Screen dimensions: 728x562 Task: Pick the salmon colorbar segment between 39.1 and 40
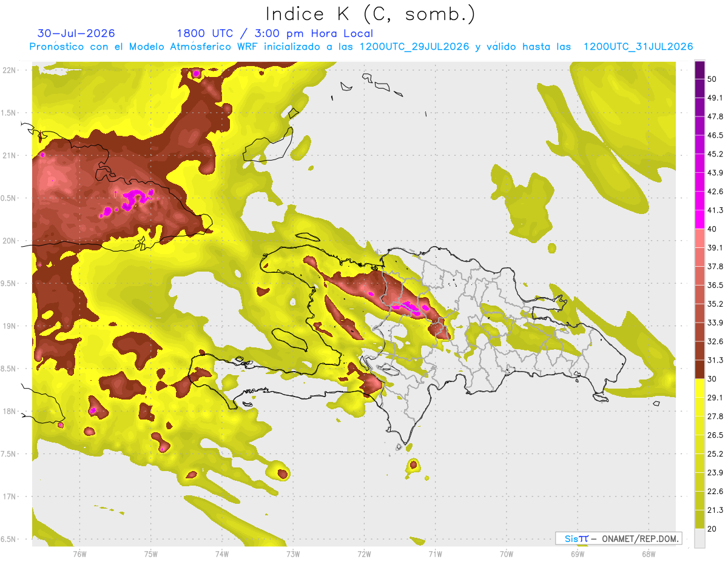pyautogui.click(x=699, y=238)
